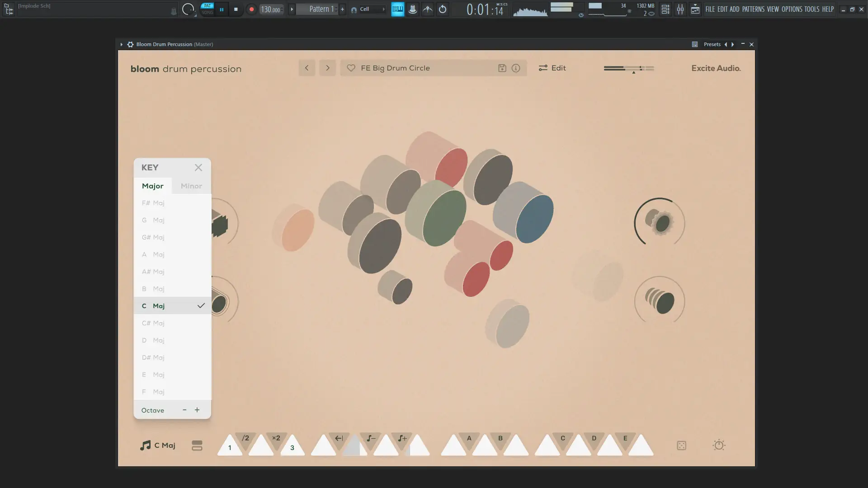Screen dimensions: 868x488
Task: Select G Maj from the key list
Action: [x=153, y=221]
